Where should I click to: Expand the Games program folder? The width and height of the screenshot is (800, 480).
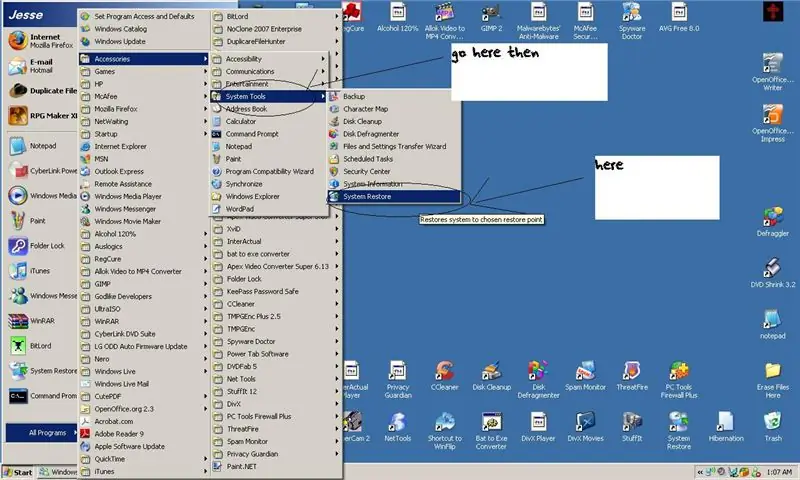[x=144, y=71]
